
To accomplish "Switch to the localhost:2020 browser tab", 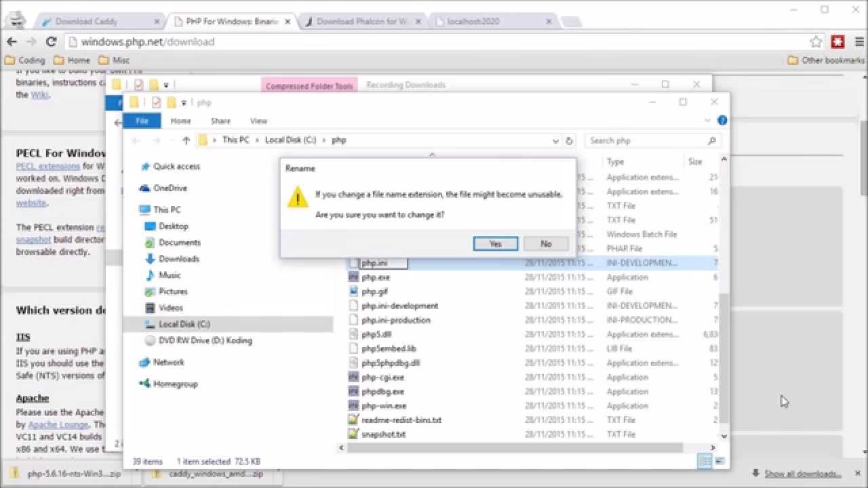I will coord(493,22).
